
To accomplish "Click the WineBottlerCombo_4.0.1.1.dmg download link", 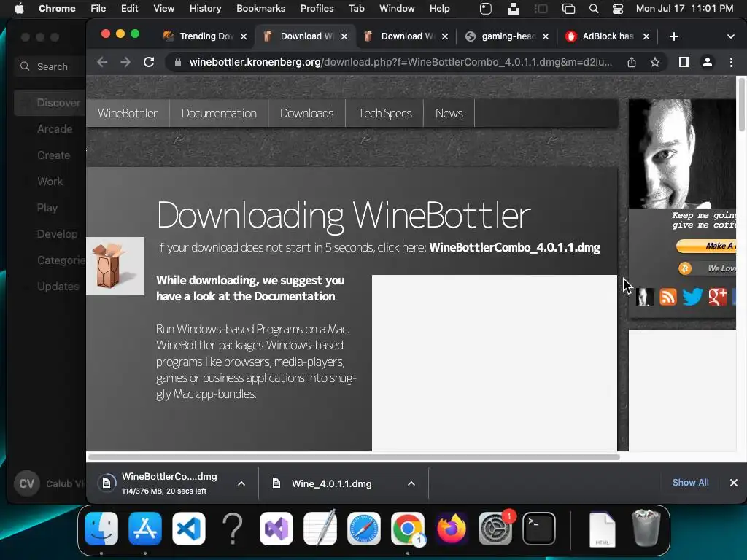I will 514,248.
